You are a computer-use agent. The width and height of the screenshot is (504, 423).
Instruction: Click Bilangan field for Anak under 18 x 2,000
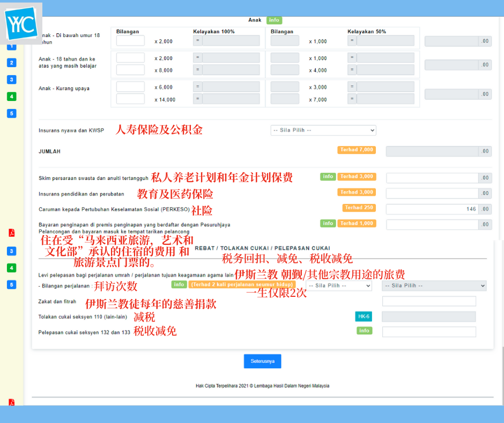click(130, 41)
